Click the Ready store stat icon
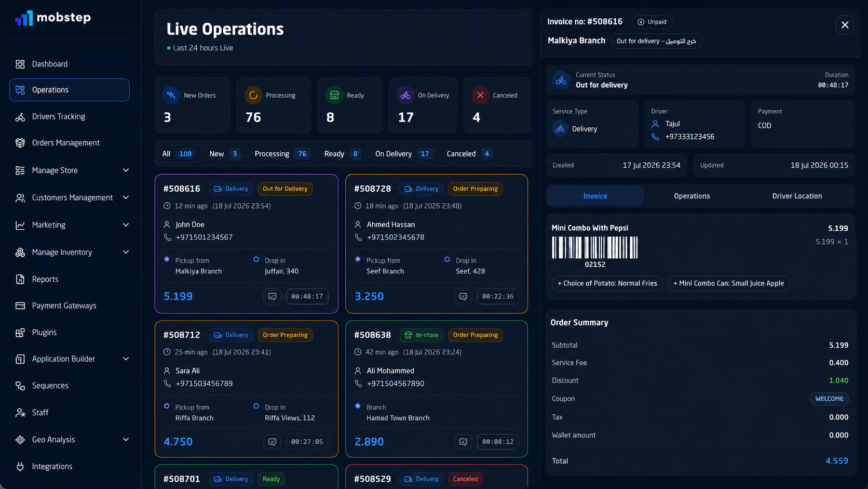The image size is (868, 489). 334,95
